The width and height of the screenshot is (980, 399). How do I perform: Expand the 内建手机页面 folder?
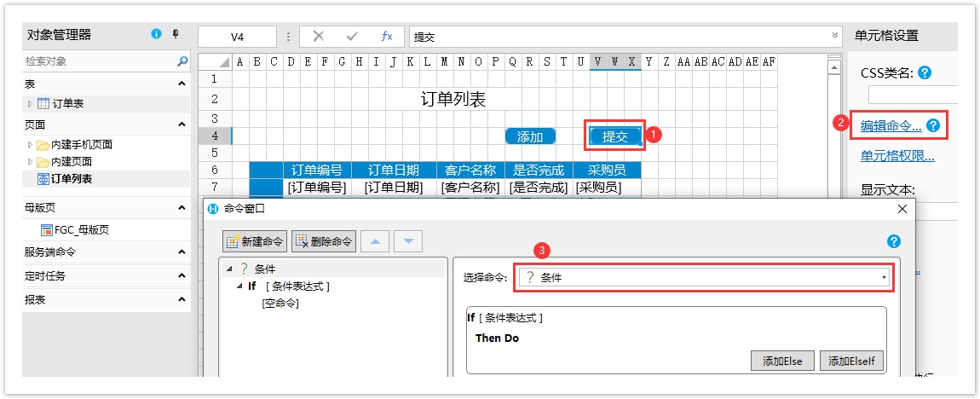pos(32,144)
